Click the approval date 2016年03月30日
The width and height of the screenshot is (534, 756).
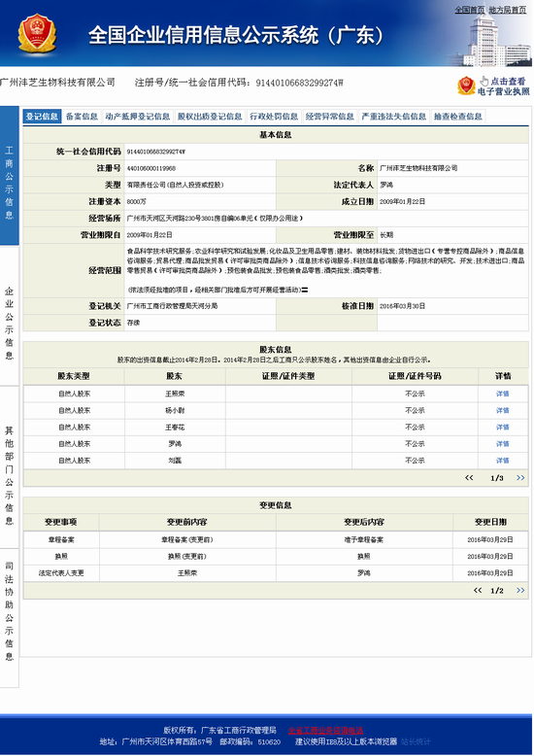[402, 306]
